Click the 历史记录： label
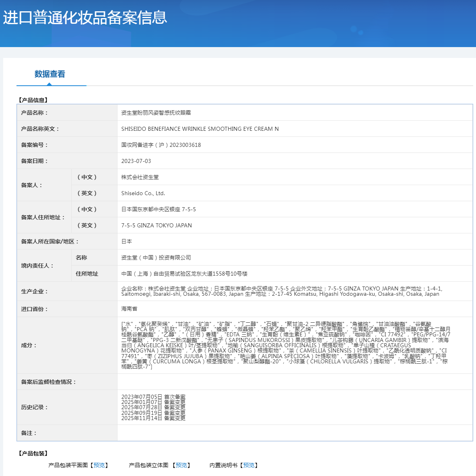The image size is (476, 476). coord(35,407)
